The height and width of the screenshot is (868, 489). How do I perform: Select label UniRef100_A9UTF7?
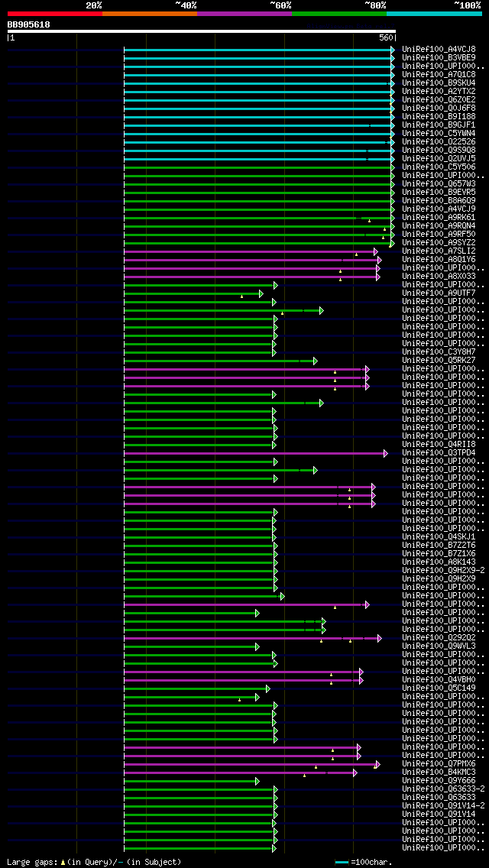(439, 293)
